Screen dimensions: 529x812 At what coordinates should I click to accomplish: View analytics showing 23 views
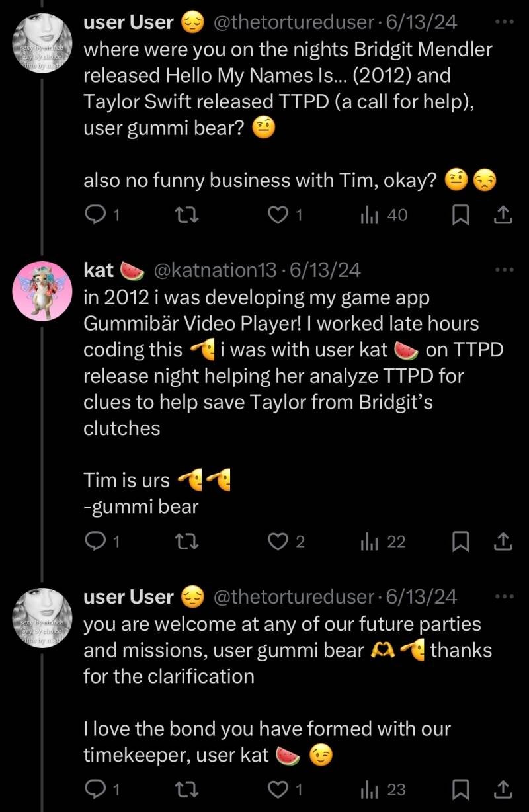click(x=369, y=789)
